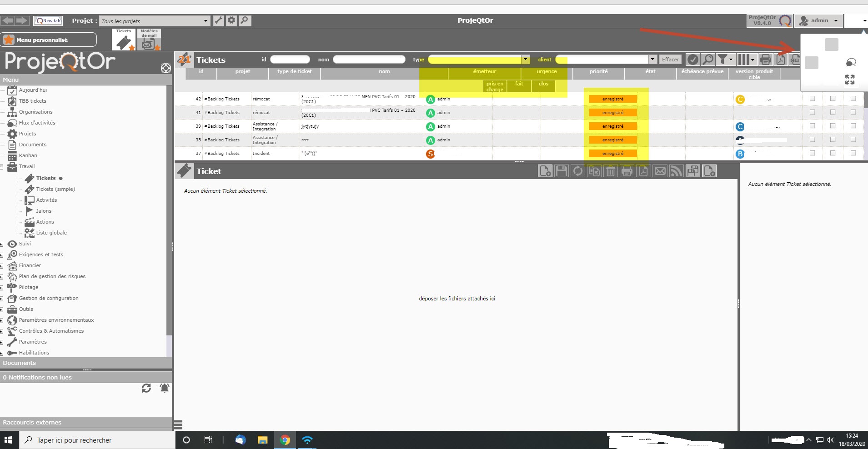Click the notifications bell icon
Screen dimensions: 868x449
[165, 388]
